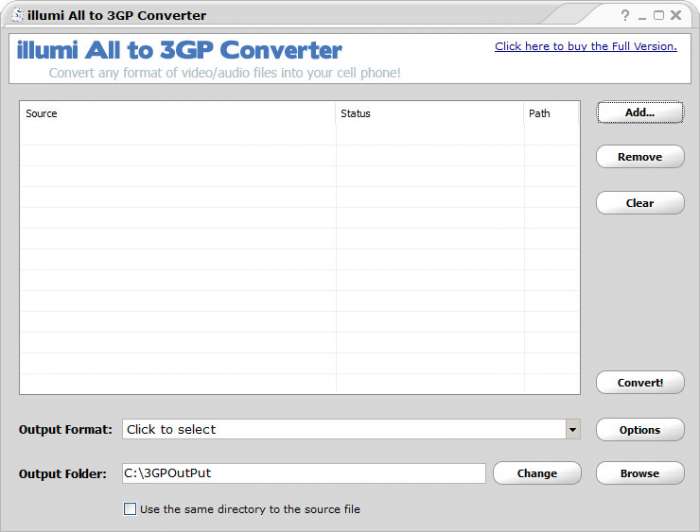Start conversion with Convert! button

click(x=640, y=382)
